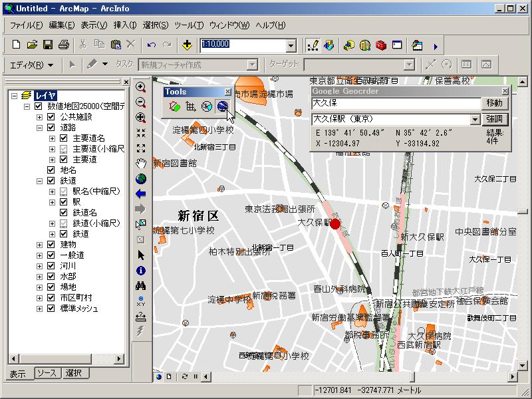Expand the 主要道名 tree node
The width and height of the screenshot is (532, 399).
pos(53,138)
